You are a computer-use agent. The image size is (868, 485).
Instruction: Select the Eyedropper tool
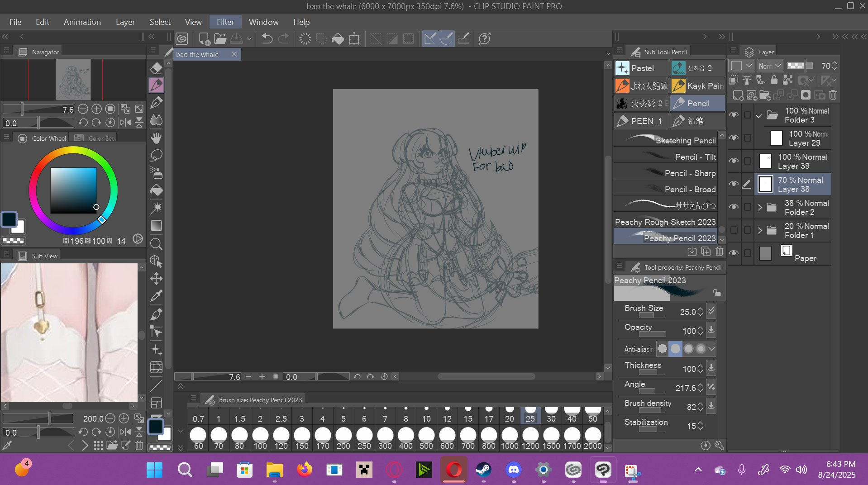[156, 296]
